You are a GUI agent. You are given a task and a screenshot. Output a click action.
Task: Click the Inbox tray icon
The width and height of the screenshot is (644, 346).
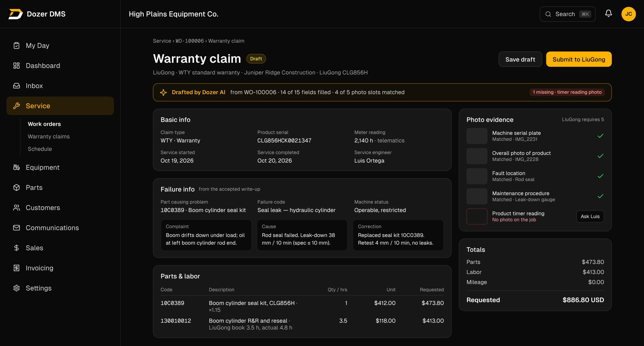(17, 86)
